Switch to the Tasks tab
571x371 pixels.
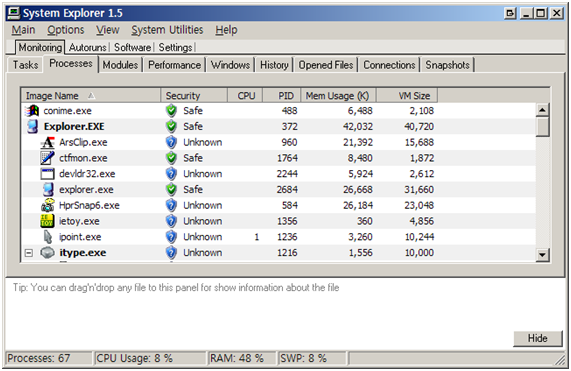(x=25, y=65)
